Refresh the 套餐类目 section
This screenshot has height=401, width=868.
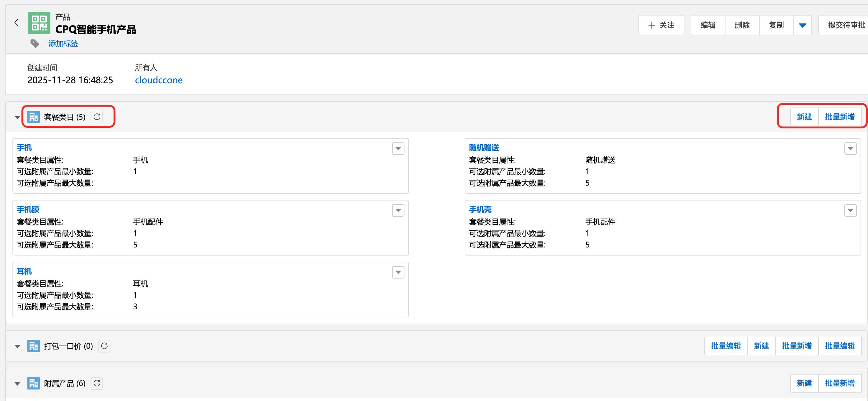(x=97, y=117)
